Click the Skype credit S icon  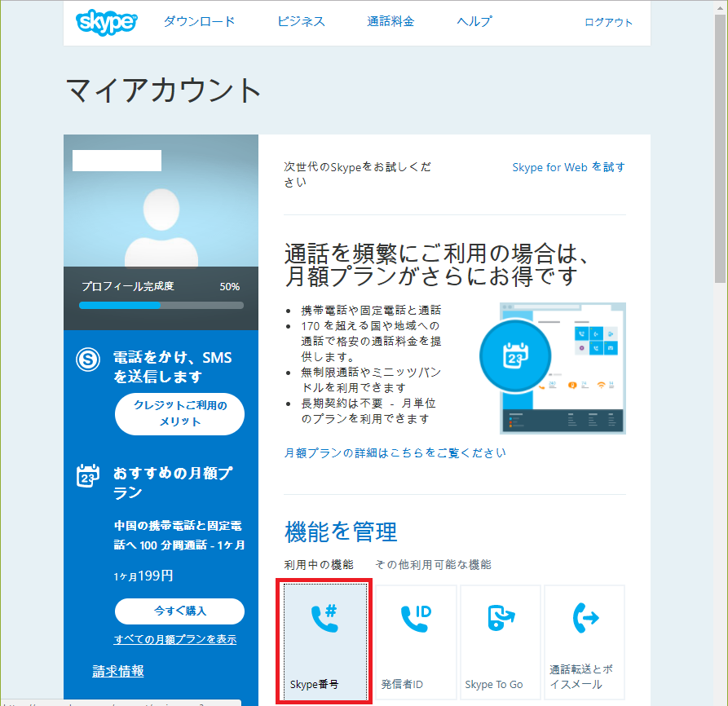point(88,360)
